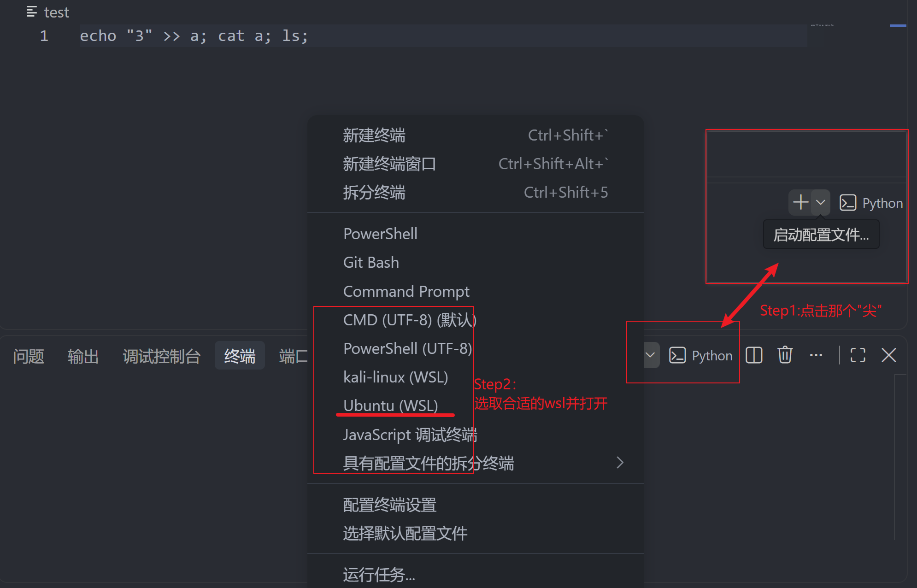The width and height of the screenshot is (917, 588).
Task: Click the Python terminal icon in panel toolbar
Action: [677, 355]
